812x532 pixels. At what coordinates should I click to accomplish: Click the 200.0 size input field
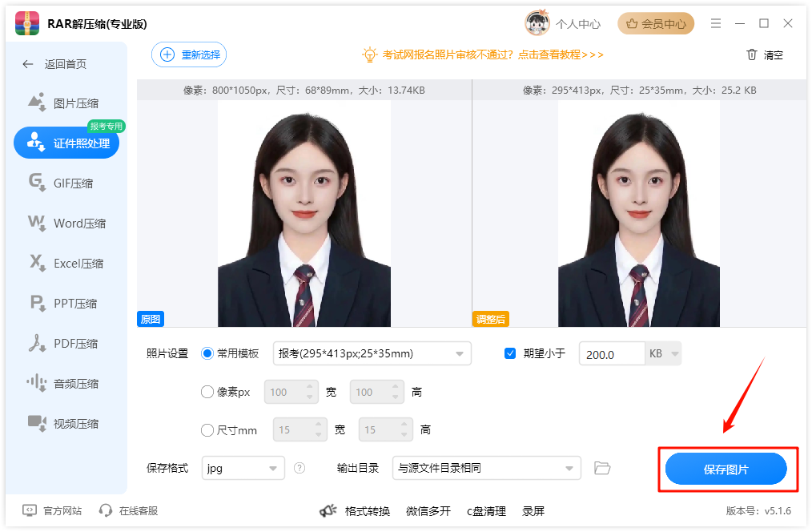(612, 354)
